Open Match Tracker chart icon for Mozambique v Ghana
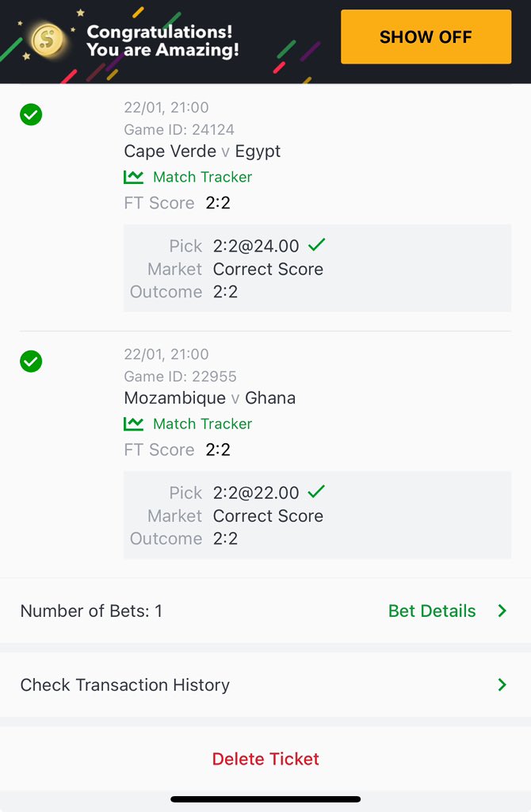This screenshot has width=531, height=812. click(x=133, y=423)
